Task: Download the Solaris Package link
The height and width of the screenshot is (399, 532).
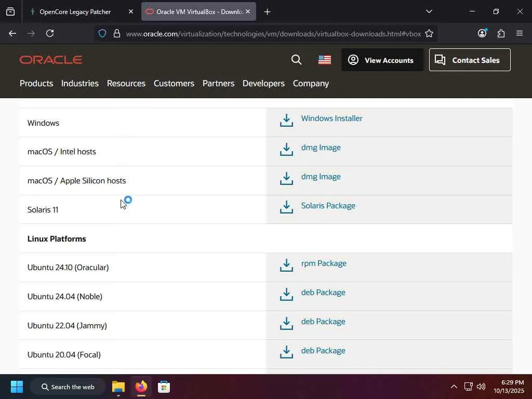Action: coord(328,206)
